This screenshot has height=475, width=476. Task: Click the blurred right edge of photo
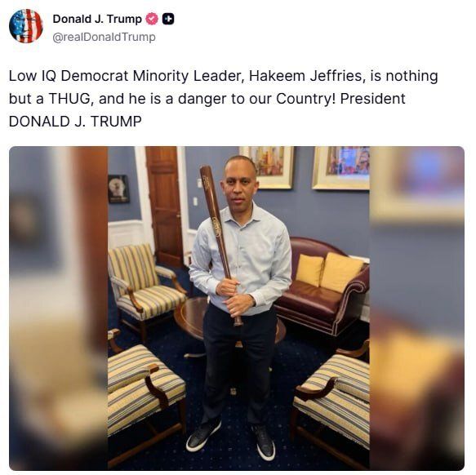pos(416,308)
